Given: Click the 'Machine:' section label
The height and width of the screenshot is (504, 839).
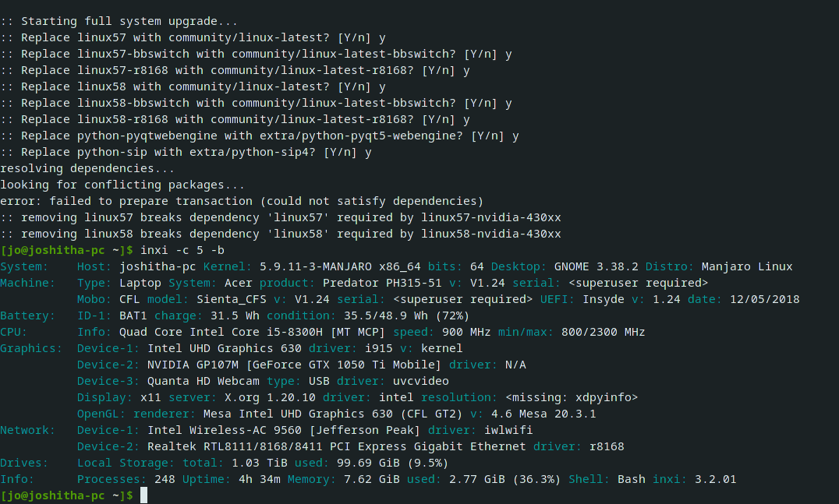Looking at the screenshot, I should pos(28,283).
